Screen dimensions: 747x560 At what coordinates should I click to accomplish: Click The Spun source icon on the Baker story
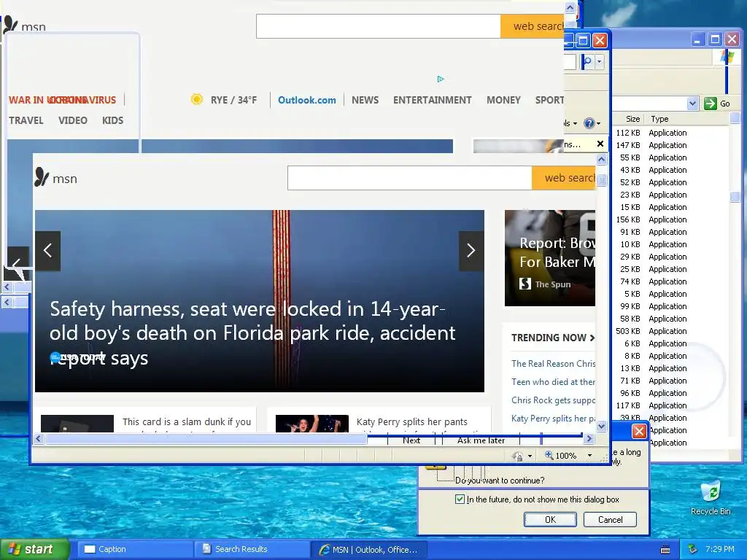click(x=525, y=284)
